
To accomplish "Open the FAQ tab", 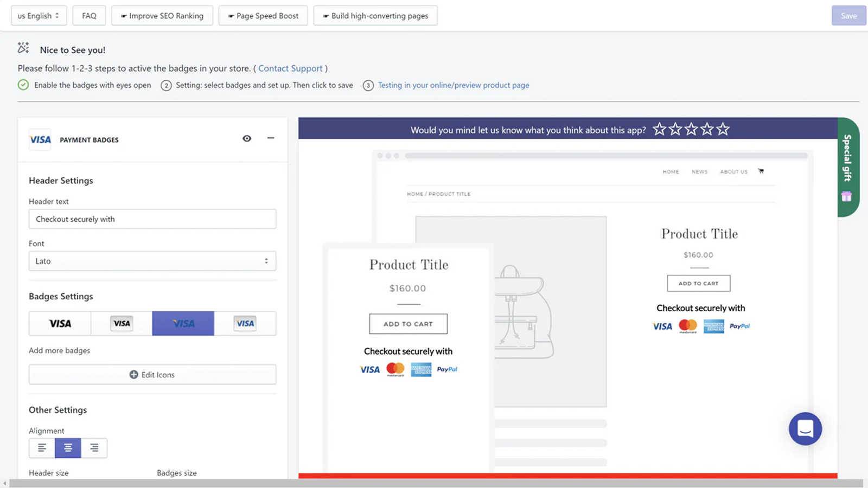I will (89, 16).
